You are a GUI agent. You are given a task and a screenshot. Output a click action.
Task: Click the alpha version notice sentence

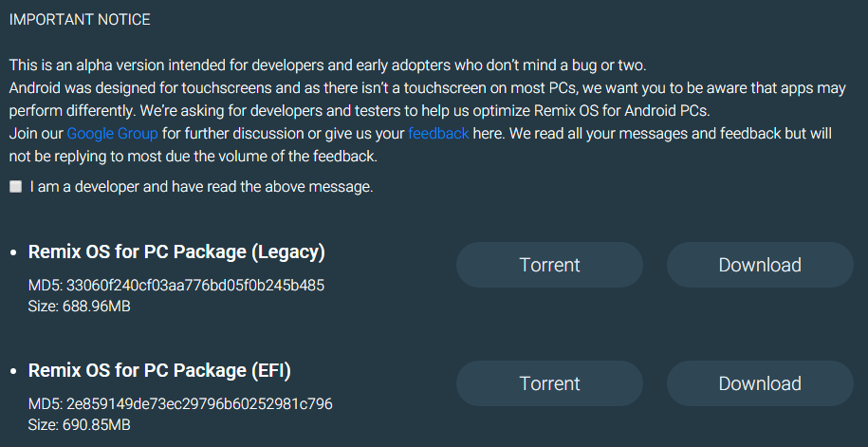pos(327,65)
